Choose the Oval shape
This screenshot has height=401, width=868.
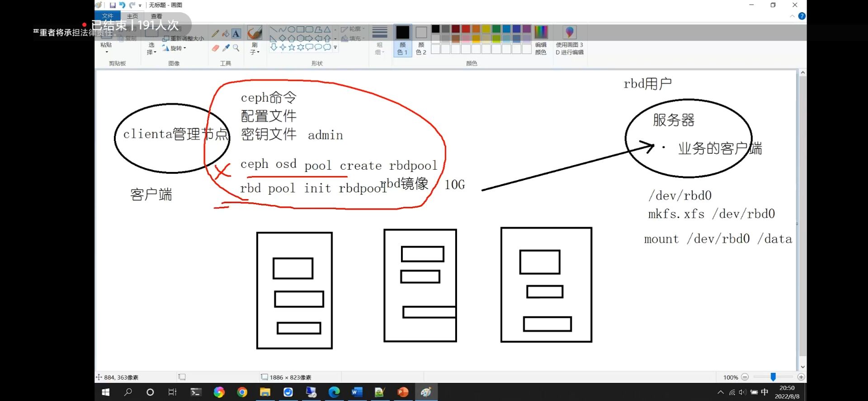coord(291,29)
